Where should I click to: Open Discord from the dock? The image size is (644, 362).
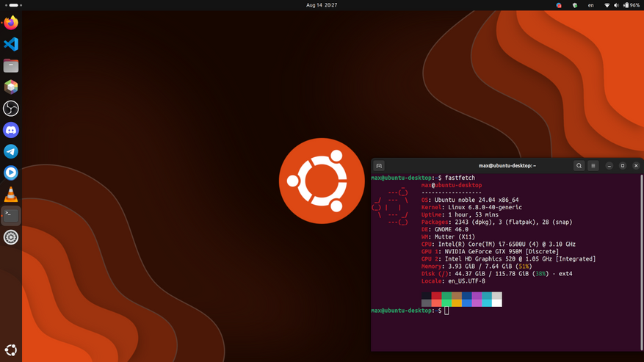[x=11, y=130]
